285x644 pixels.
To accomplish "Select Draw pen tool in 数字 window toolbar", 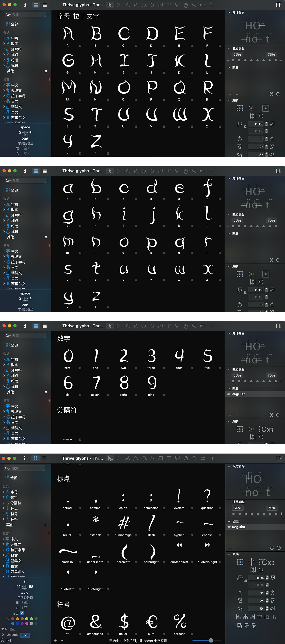I will tap(118, 326).
